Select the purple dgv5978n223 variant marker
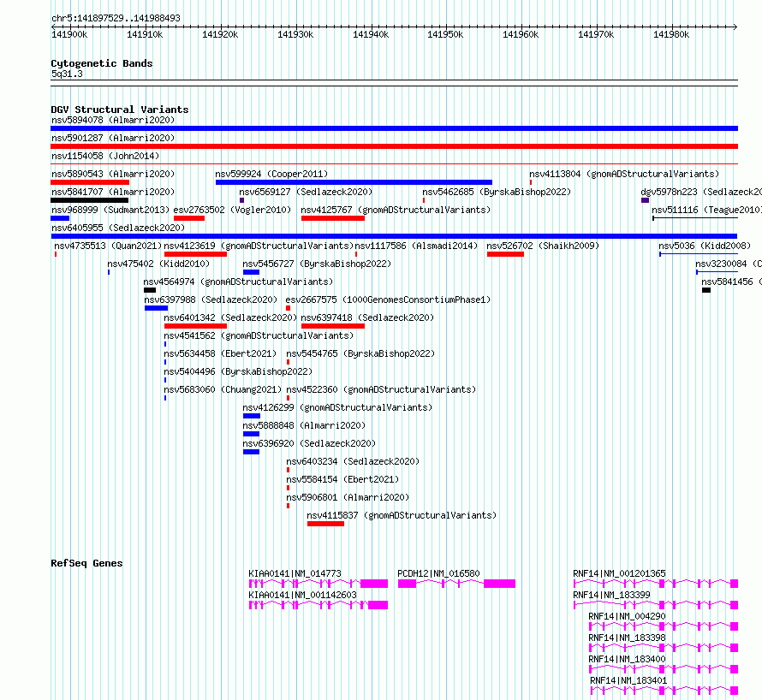This screenshot has height=700, width=762. 645,200
